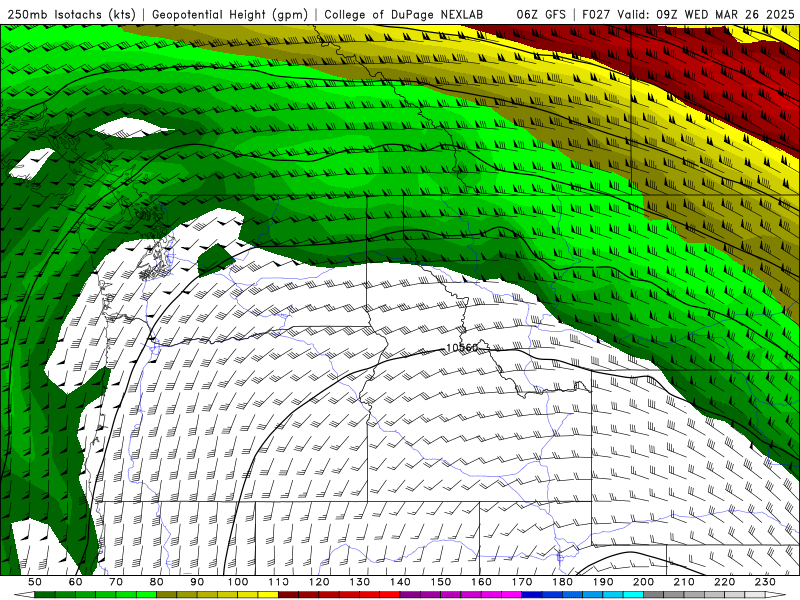Click the 140 knot color bar label

(x=401, y=582)
